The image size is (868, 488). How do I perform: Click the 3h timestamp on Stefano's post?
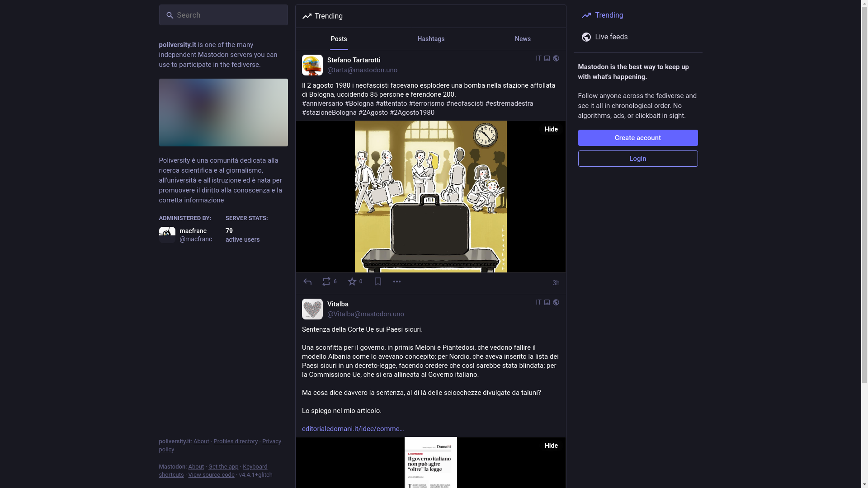(556, 283)
